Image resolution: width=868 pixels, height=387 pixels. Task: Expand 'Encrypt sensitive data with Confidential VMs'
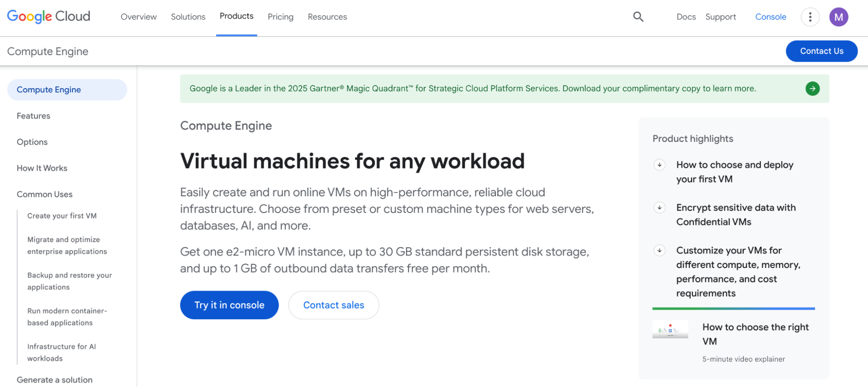point(659,208)
